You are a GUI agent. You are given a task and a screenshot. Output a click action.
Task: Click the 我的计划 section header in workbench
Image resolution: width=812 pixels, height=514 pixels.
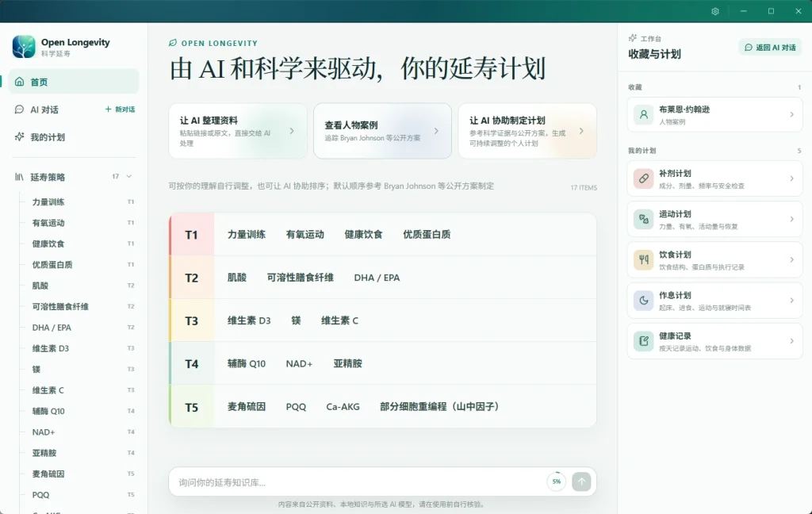click(642, 150)
